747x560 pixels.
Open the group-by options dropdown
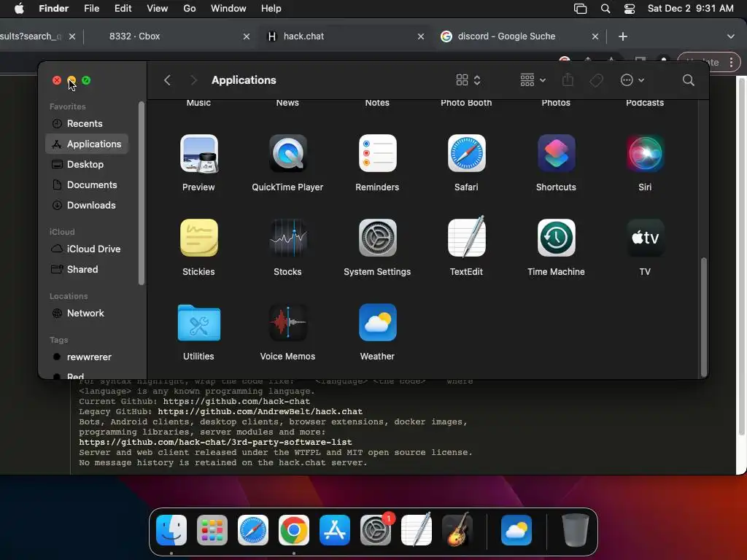click(x=533, y=80)
